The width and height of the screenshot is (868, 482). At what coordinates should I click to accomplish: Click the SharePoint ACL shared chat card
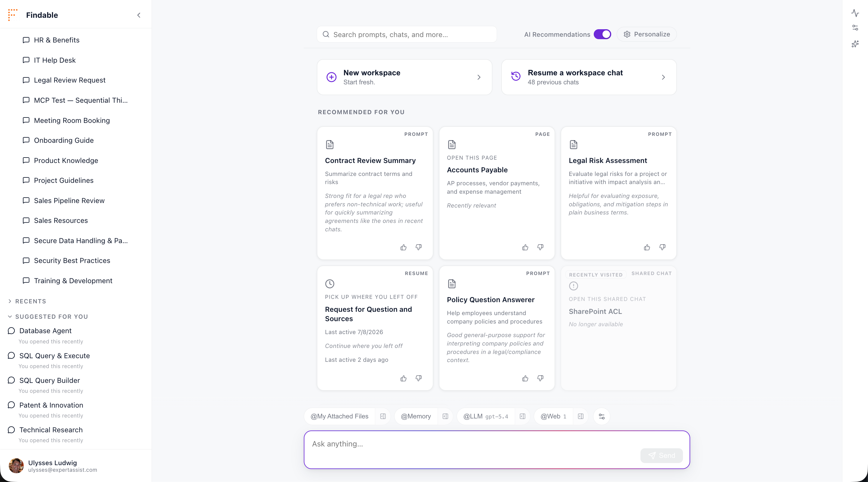tap(619, 328)
